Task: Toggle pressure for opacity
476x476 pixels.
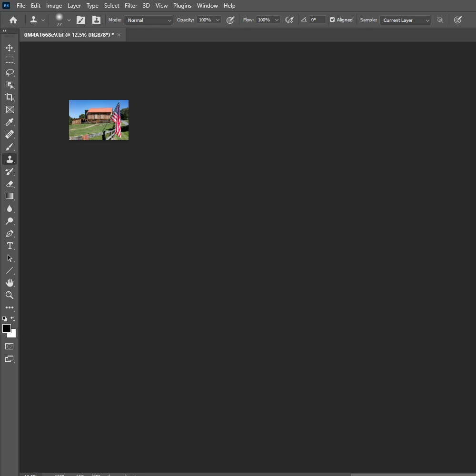Action: tap(230, 20)
